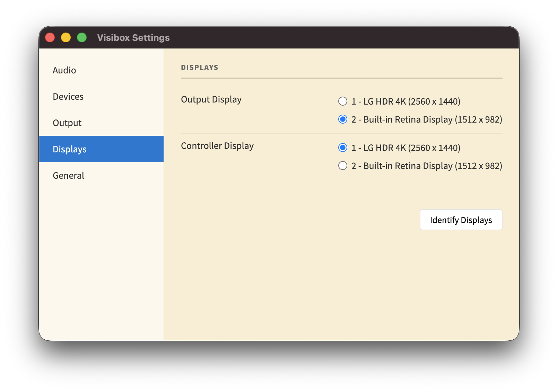Click the Controller Display row label
Viewport: 558px width, 392px height.
point(217,146)
